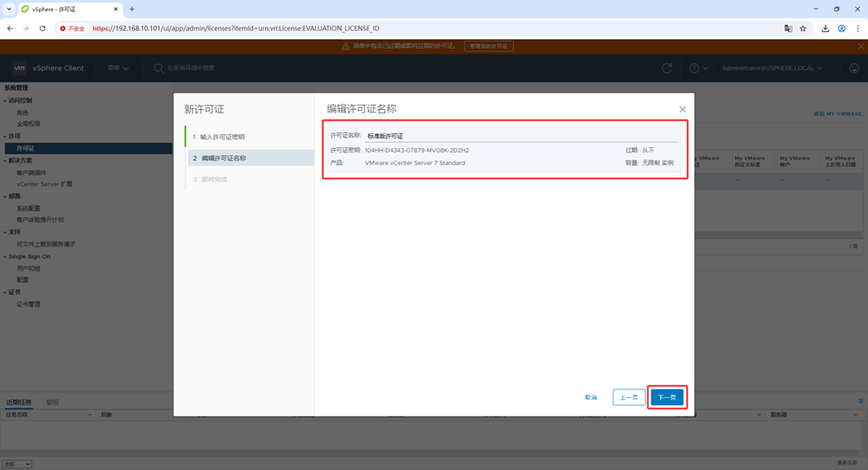This screenshot has width=868, height=470.
Task: Open browser downloads icon
Action: coord(825,28)
